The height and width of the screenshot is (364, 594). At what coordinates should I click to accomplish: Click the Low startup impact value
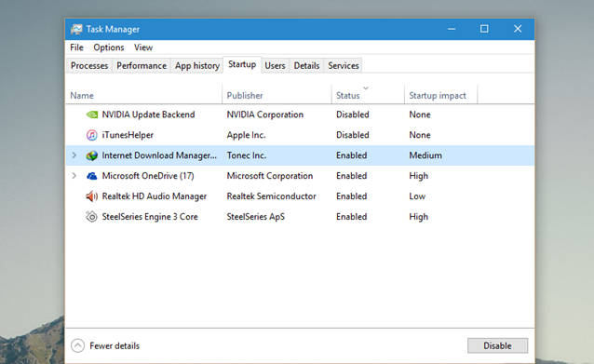point(417,196)
